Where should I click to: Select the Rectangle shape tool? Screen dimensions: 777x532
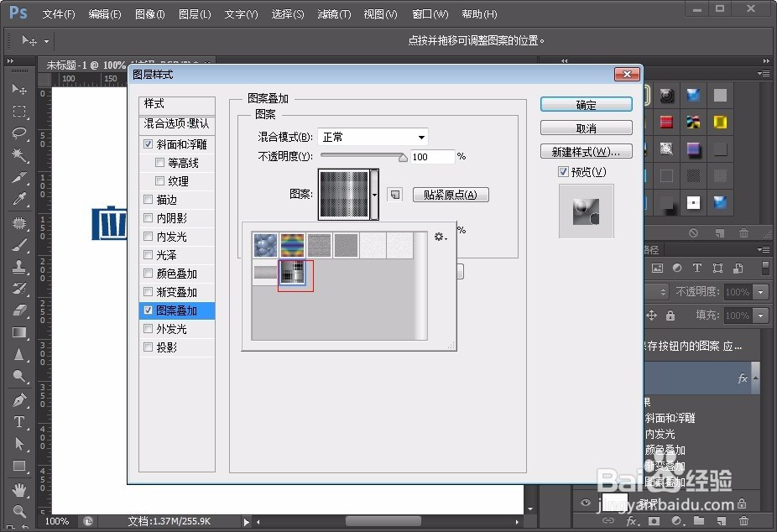point(19,466)
